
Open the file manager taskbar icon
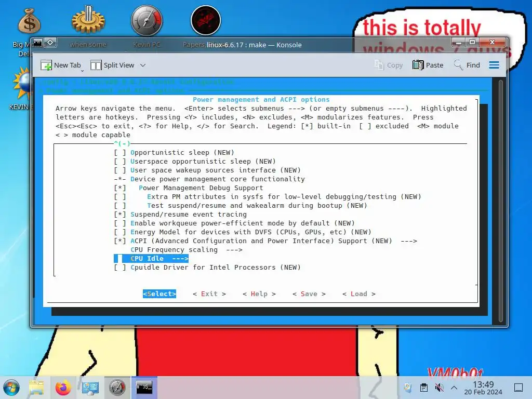click(36, 388)
